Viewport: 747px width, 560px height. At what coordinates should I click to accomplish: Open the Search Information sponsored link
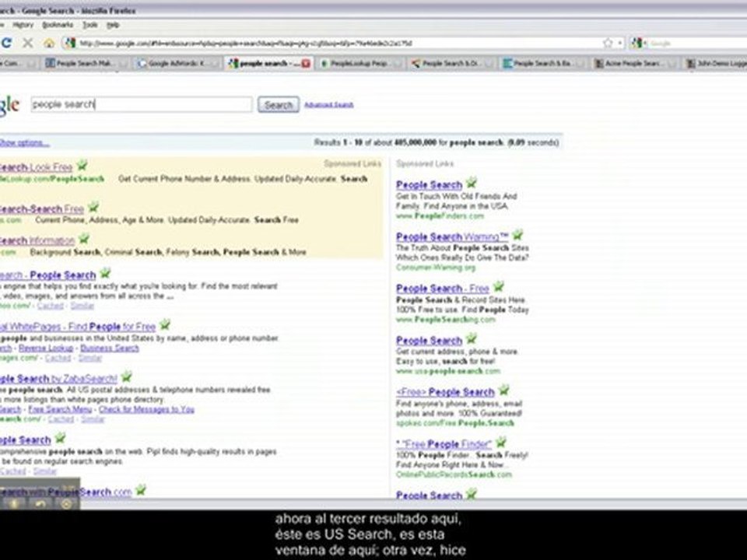pos(37,240)
